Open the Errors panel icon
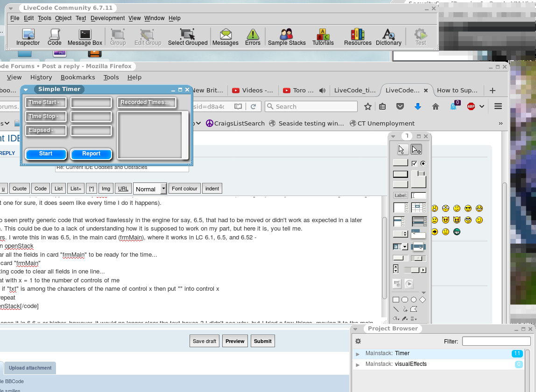536x392 pixels. coord(253,37)
